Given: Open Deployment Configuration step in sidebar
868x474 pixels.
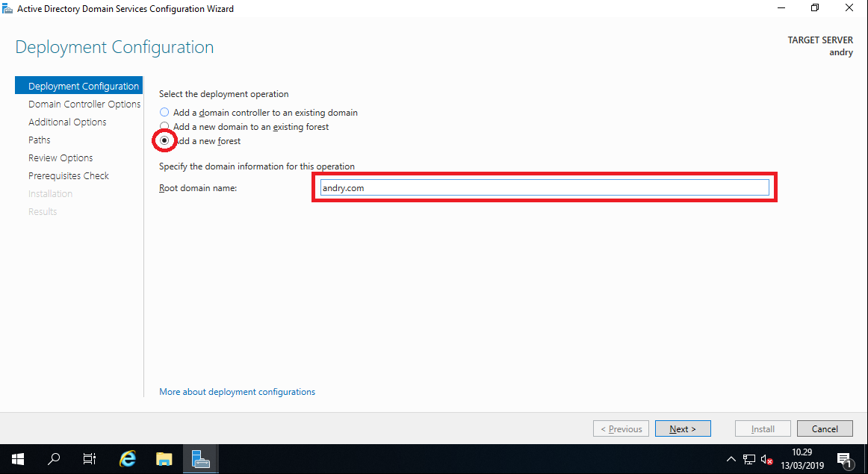Looking at the screenshot, I should coord(78,86).
